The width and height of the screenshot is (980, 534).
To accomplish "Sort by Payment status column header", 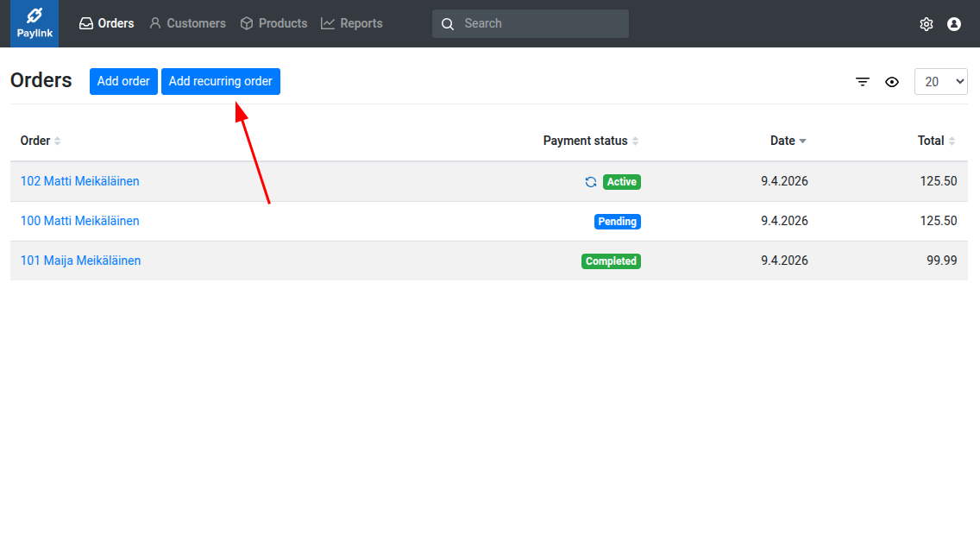I will (590, 141).
